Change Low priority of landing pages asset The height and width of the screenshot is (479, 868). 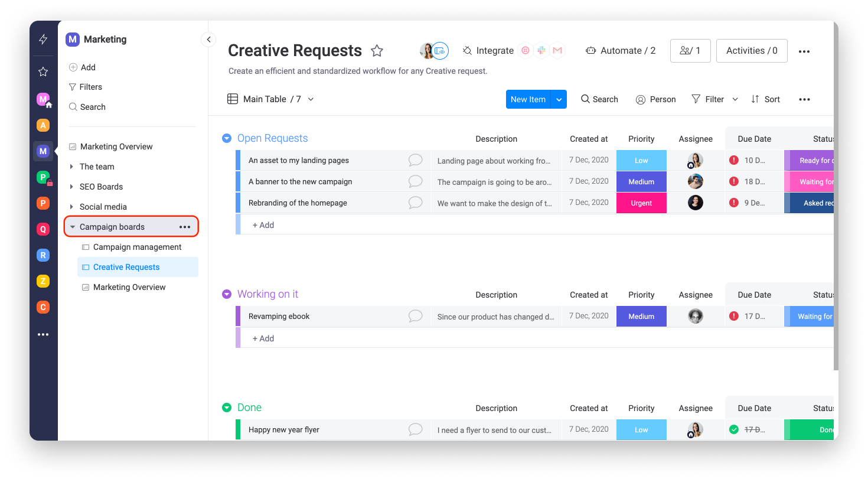click(x=641, y=160)
